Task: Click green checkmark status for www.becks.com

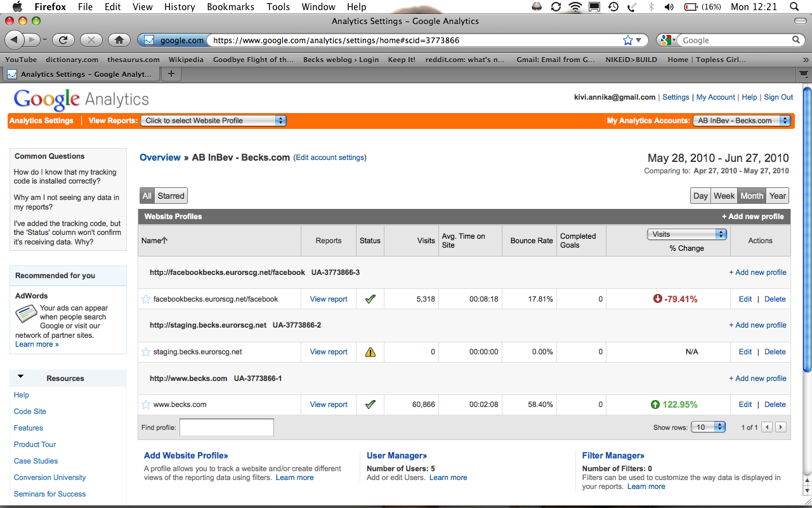Action: 370,404
